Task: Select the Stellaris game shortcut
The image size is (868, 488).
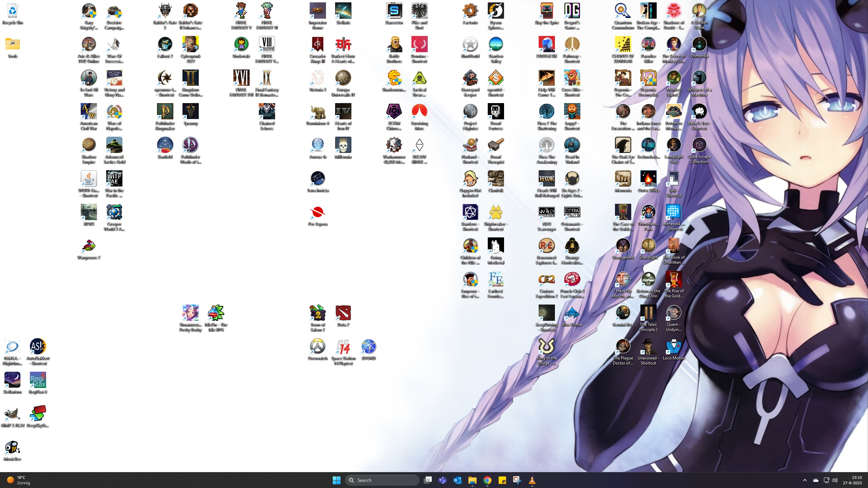Action: click(343, 12)
